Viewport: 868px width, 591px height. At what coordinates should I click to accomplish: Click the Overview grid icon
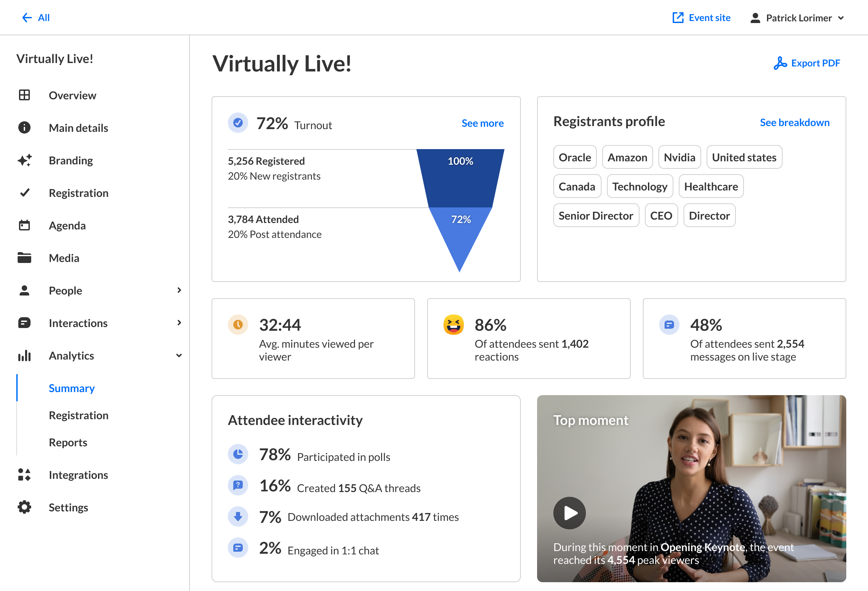(x=24, y=95)
